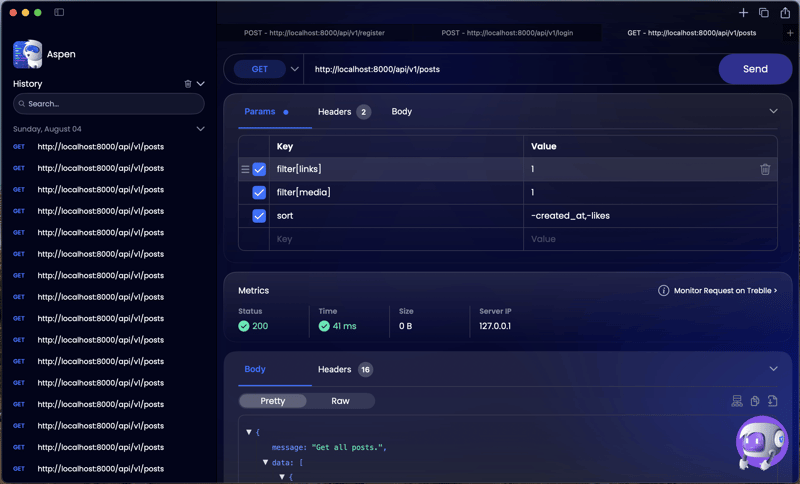The width and height of the screenshot is (800, 484).
Task: Open the Aspen robot assistant avatar
Action: pyautogui.click(x=761, y=442)
